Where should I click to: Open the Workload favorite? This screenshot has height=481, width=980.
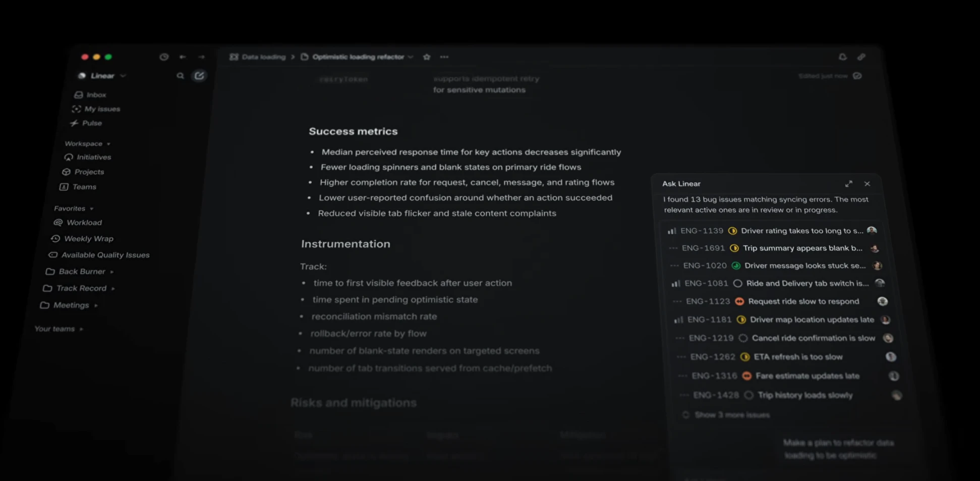point(78,223)
